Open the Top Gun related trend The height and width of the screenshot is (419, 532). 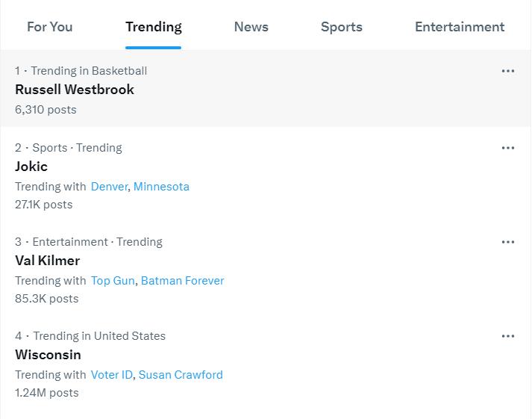point(113,281)
